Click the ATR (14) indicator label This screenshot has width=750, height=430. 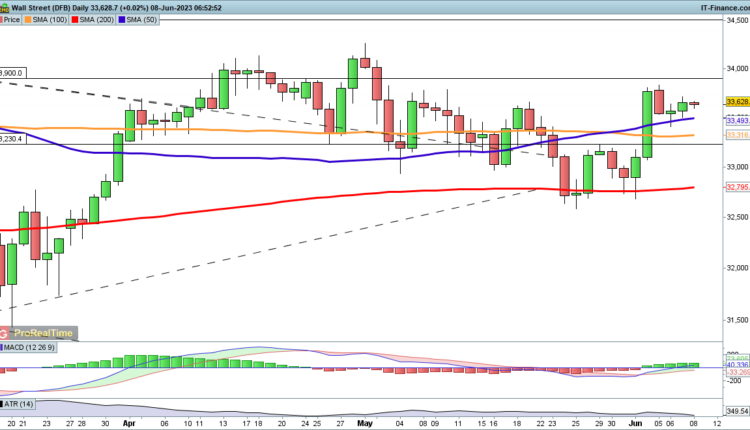(x=18, y=402)
